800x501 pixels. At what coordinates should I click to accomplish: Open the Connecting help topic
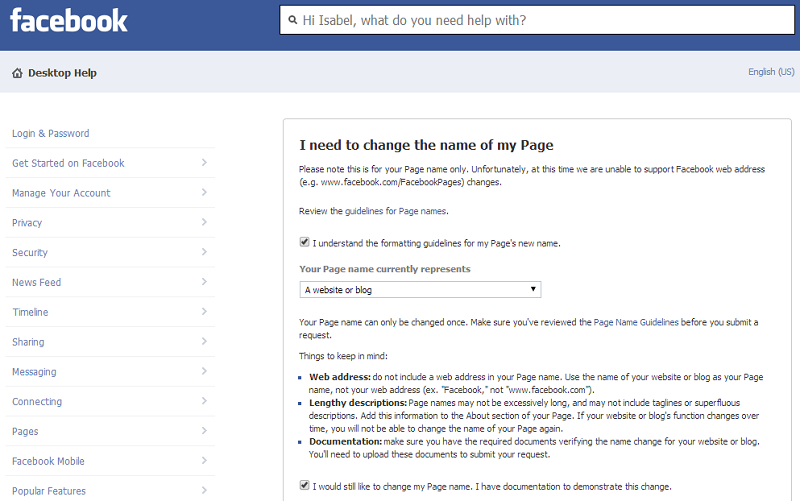(37, 402)
